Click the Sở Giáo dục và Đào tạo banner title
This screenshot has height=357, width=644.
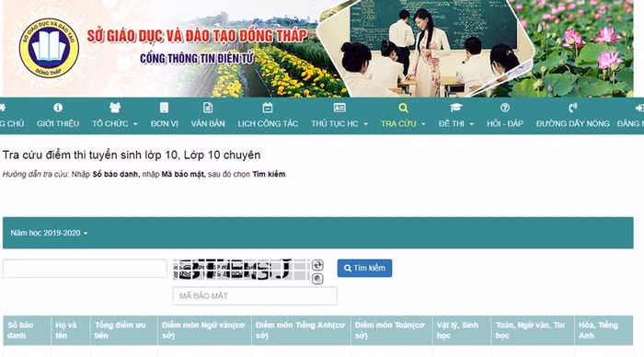(197, 36)
